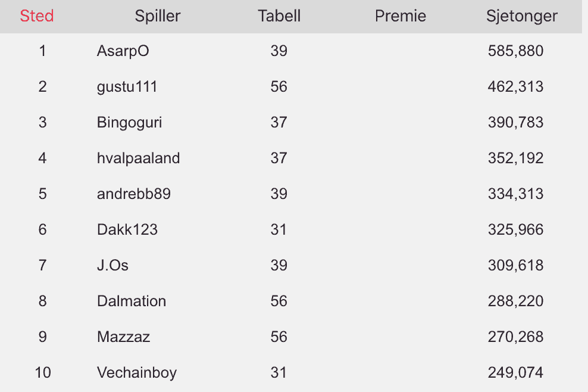
Task: Select player AsarpO in first place
Action: coord(123,51)
